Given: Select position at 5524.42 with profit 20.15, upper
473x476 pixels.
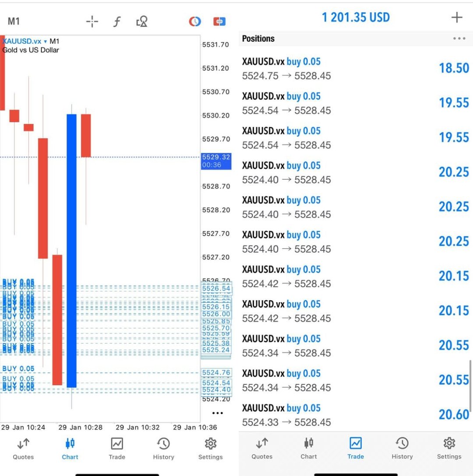Looking at the screenshot, I should (x=356, y=276).
